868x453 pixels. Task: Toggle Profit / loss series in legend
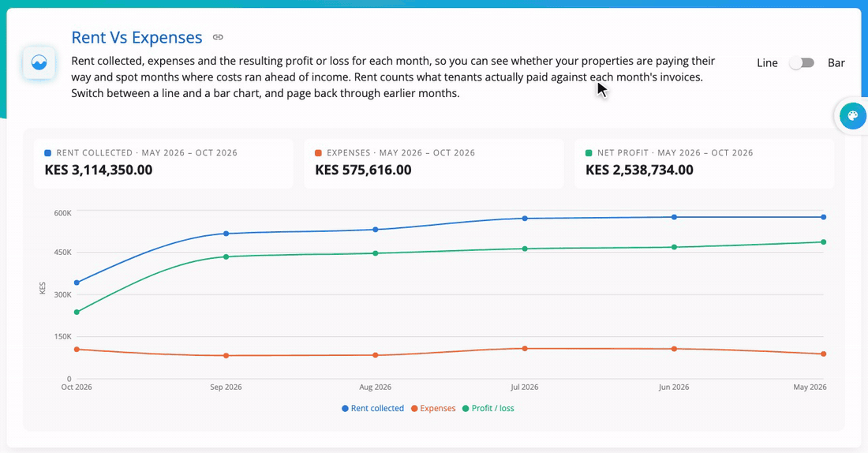tap(488, 408)
